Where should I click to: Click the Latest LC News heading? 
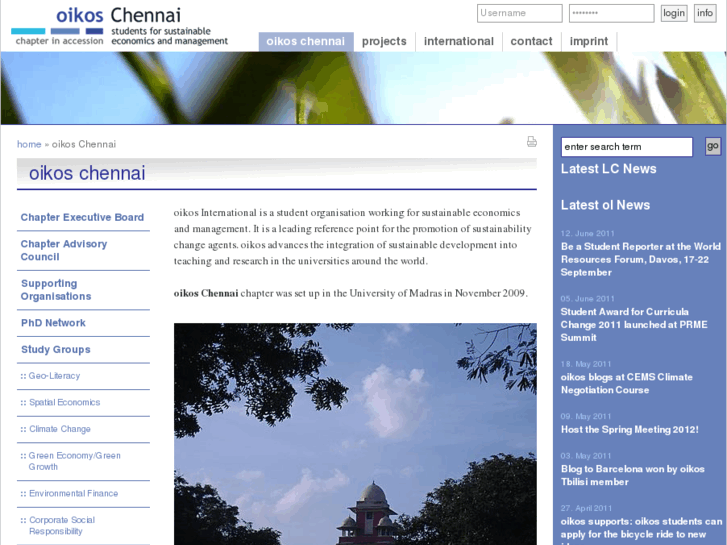(x=608, y=169)
